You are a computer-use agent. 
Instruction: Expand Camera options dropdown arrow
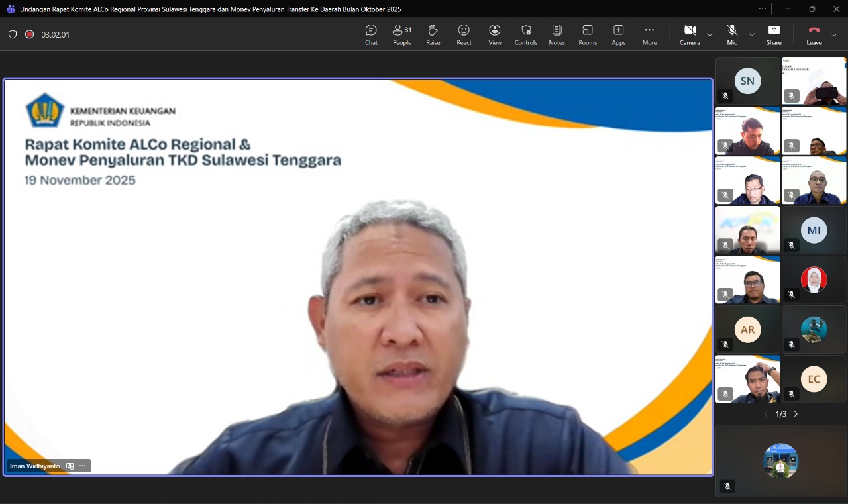tap(710, 34)
